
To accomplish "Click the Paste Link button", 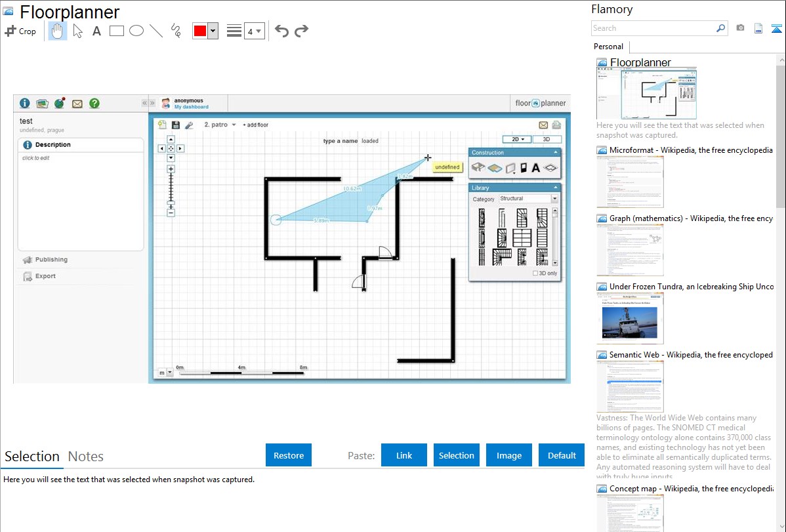I will click(404, 455).
